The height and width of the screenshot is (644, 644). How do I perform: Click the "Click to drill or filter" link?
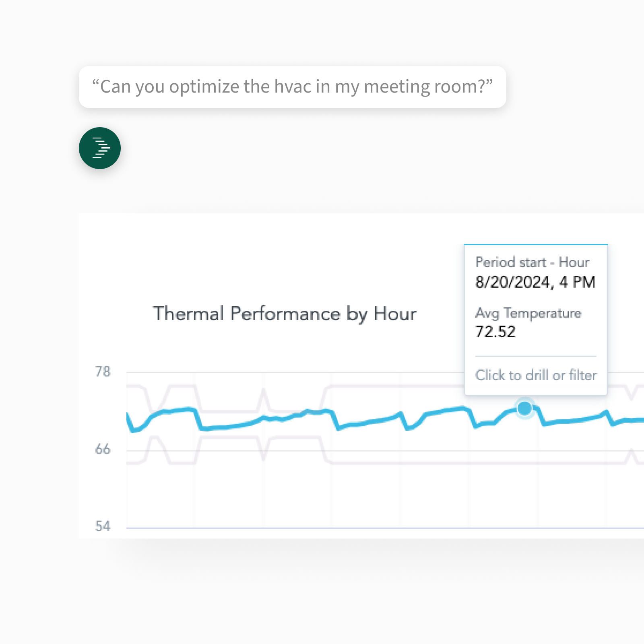536,375
